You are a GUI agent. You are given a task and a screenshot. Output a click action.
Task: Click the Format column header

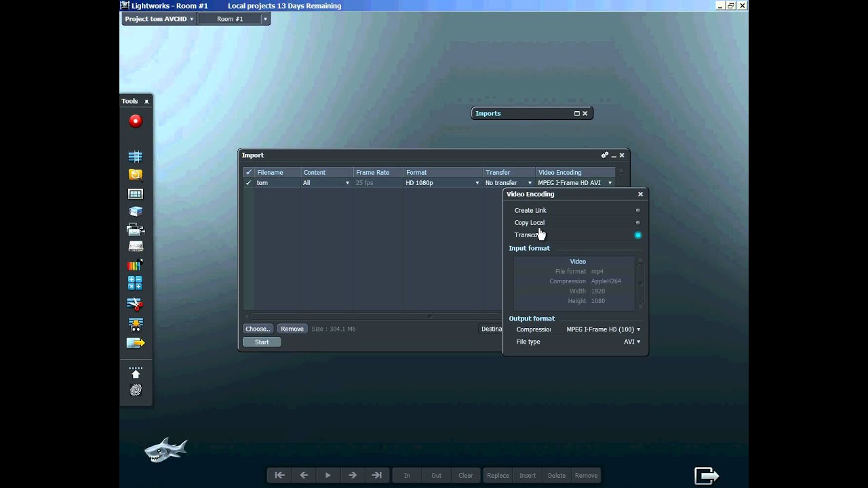pos(443,172)
